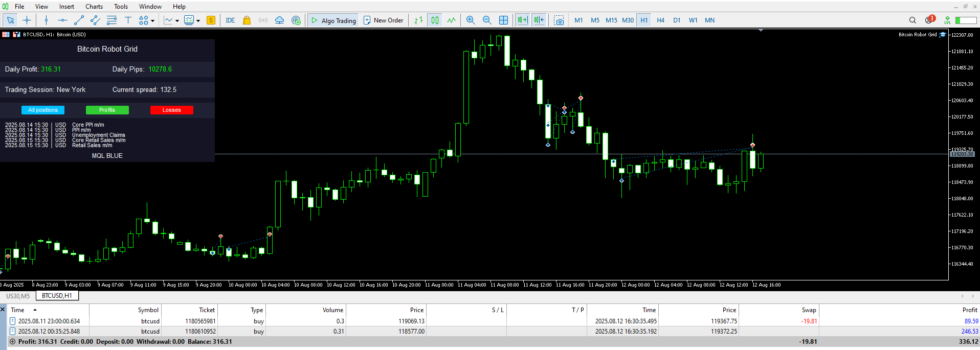Open the File menu

(19, 7)
